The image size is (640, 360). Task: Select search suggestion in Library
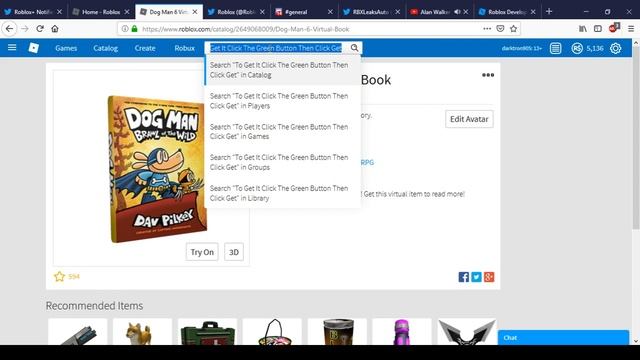(x=283, y=193)
